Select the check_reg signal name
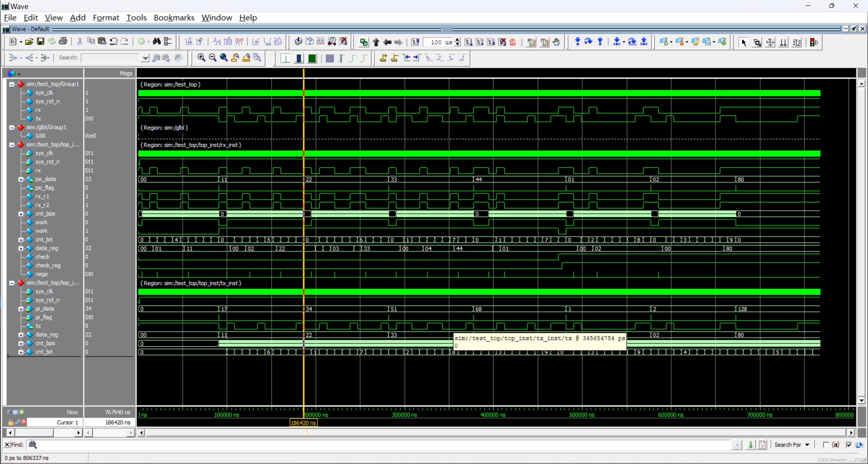 (x=48, y=265)
